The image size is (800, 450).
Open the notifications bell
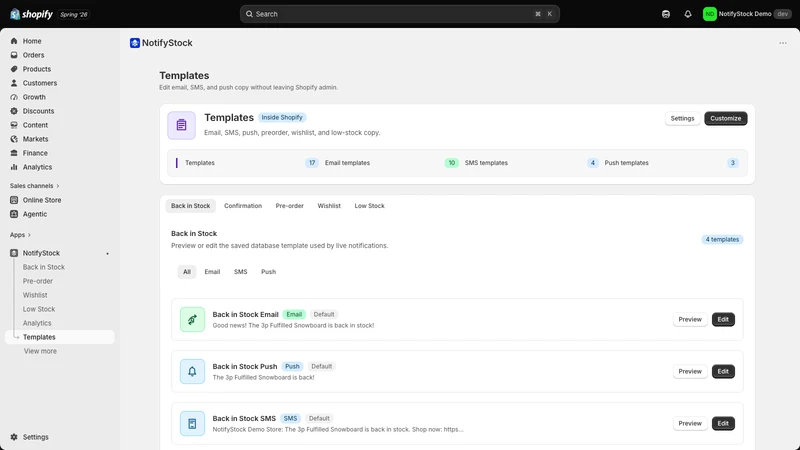[x=688, y=14]
